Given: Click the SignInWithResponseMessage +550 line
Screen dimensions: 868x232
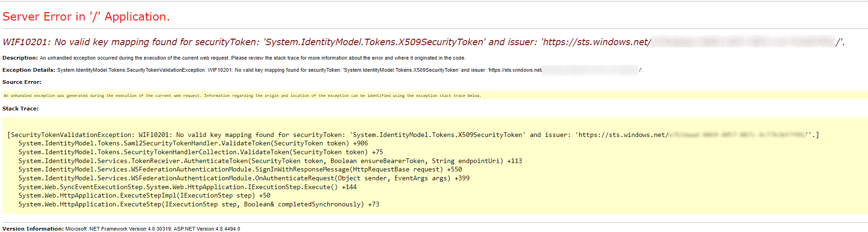Looking at the screenshot, I should (240, 170).
